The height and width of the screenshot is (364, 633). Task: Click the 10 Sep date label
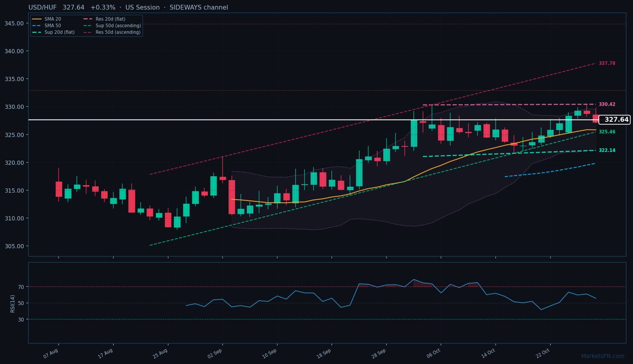point(270,352)
